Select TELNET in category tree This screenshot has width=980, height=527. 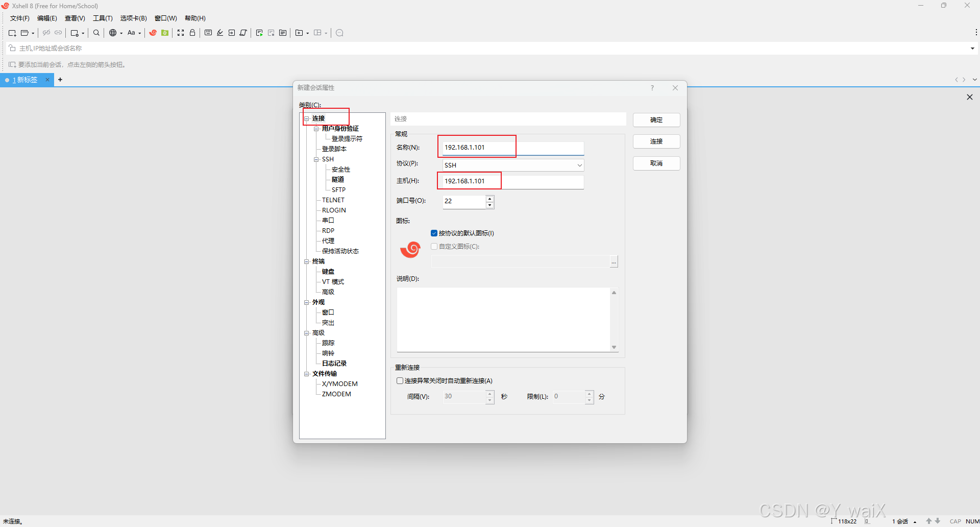click(333, 200)
